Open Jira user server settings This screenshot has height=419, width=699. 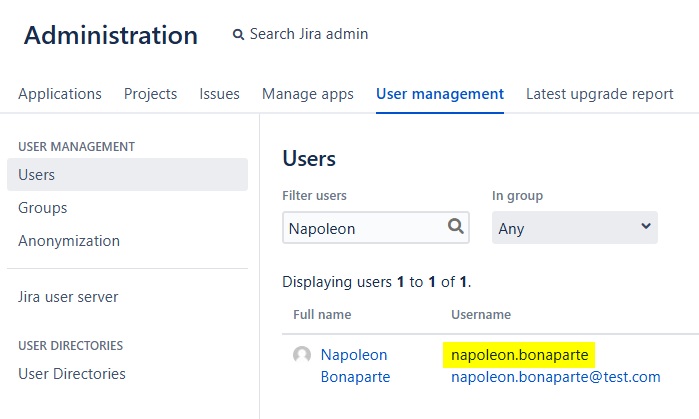pos(68,297)
